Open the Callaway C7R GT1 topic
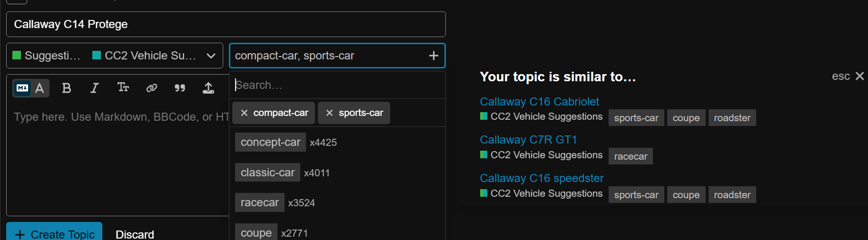Image resolution: width=868 pixels, height=240 pixels. pos(528,140)
